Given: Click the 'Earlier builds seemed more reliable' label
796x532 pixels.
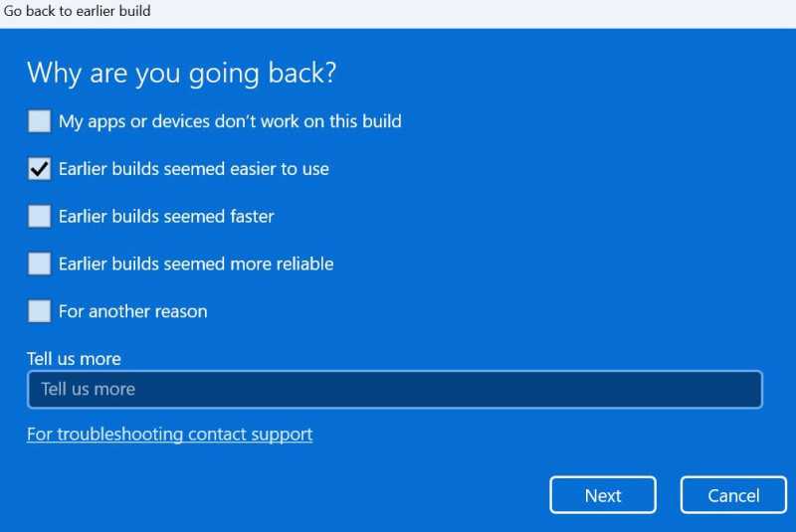Looking at the screenshot, I should tap(196, 264).
